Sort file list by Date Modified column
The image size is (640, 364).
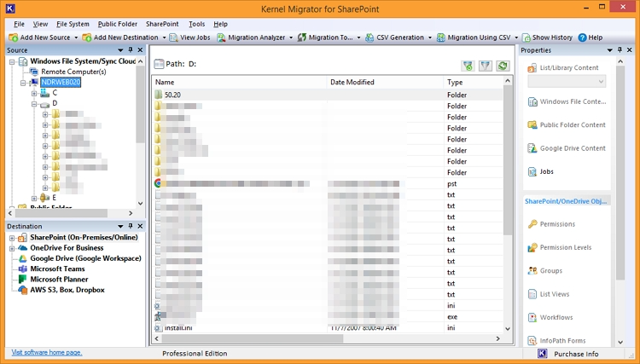385,82
